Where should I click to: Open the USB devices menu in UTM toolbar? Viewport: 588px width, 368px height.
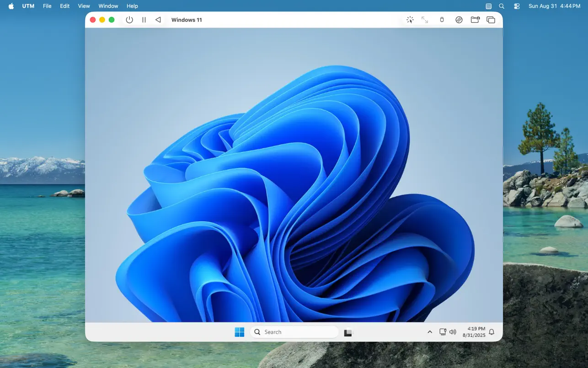click(441, 20)
